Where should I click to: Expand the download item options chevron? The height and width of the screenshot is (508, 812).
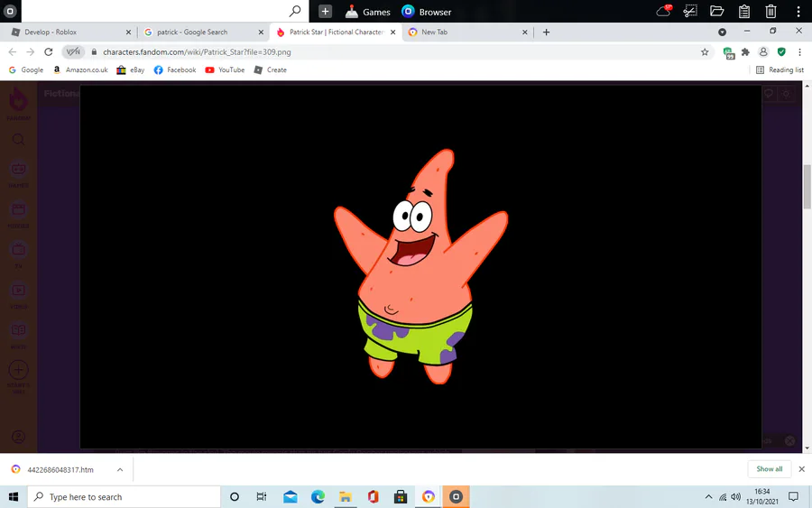coord(120,470)
